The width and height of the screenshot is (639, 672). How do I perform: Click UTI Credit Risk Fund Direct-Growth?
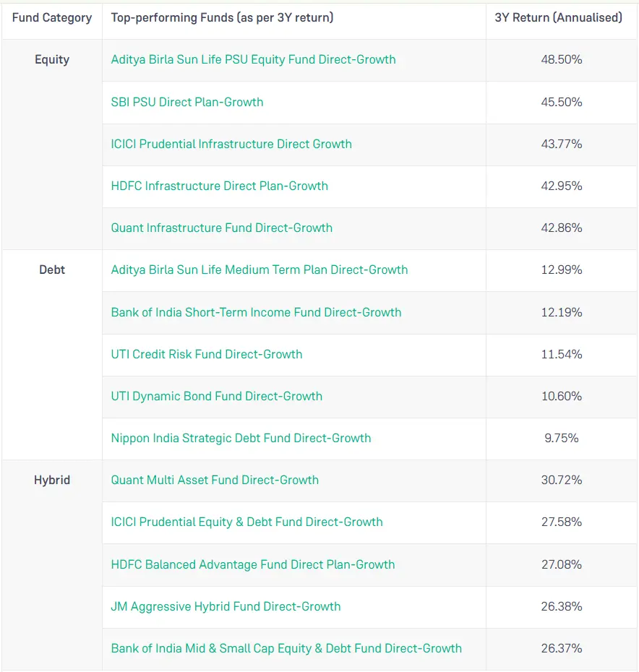click(207, 354)
